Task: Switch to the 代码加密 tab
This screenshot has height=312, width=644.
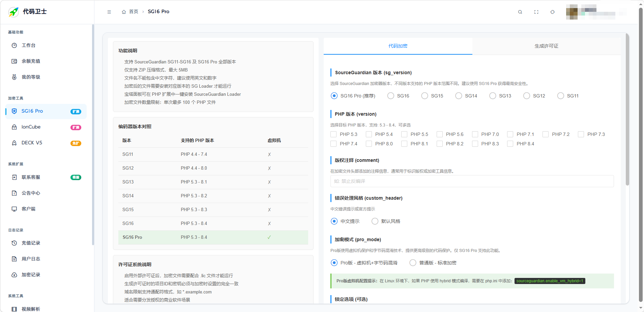Action: click(398, 46)
